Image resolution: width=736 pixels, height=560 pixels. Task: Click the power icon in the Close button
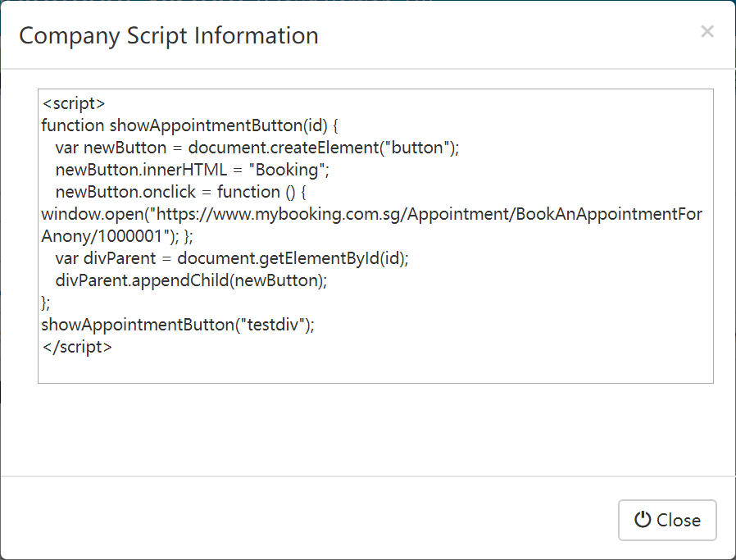[643, 520]
